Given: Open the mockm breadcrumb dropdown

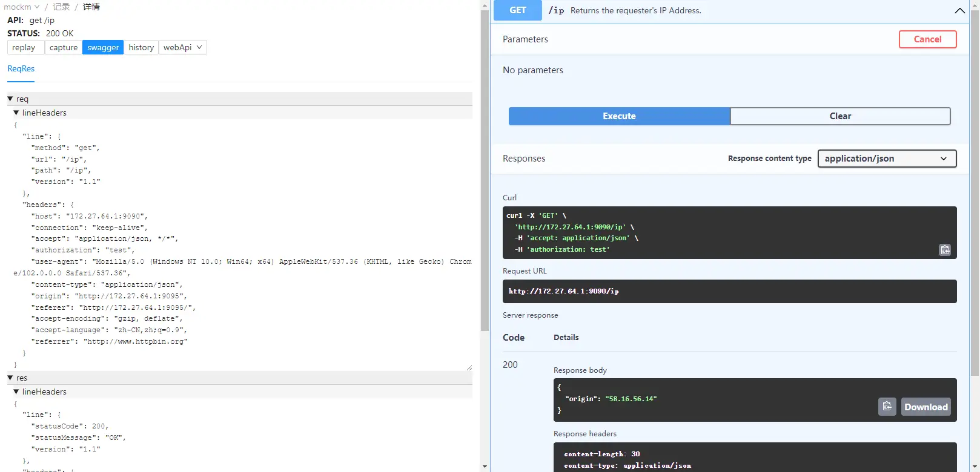Looking at the screenshot, I should click(22, 7).
